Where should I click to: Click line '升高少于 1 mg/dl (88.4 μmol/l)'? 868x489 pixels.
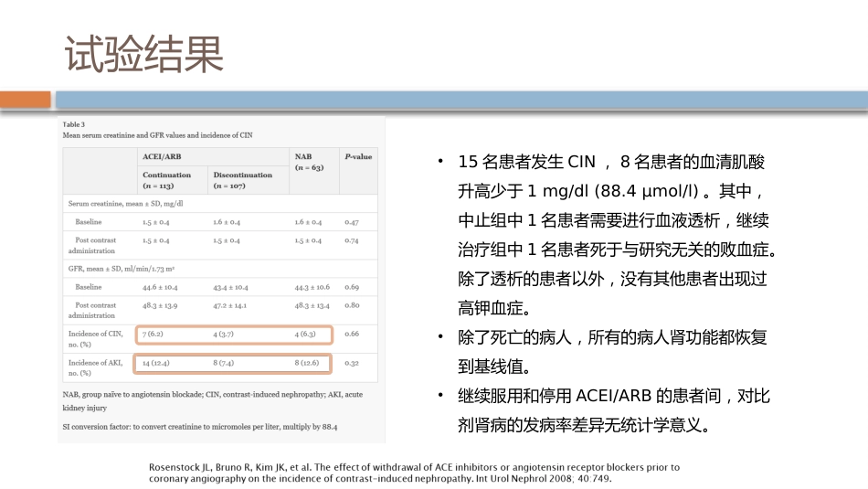coord(611,191)
